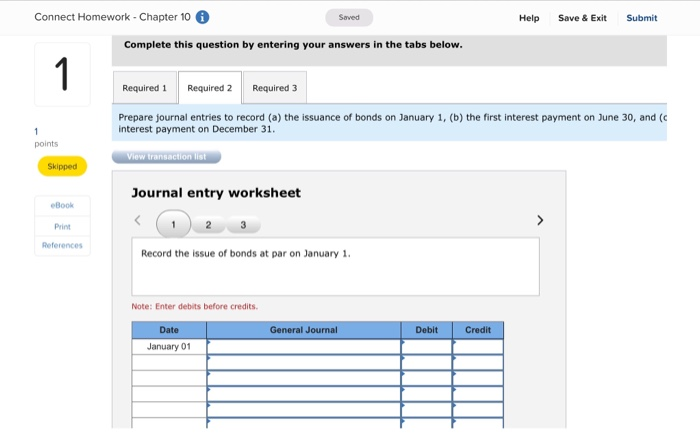Image resolution: width=700 pixels, height=440 pixels.
Task: Click the Print link in sidebar
Action: pos(62,227)
